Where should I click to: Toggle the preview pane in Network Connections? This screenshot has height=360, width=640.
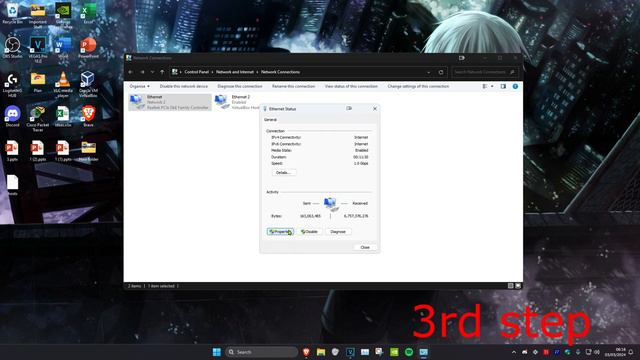(x=503, y=86)
